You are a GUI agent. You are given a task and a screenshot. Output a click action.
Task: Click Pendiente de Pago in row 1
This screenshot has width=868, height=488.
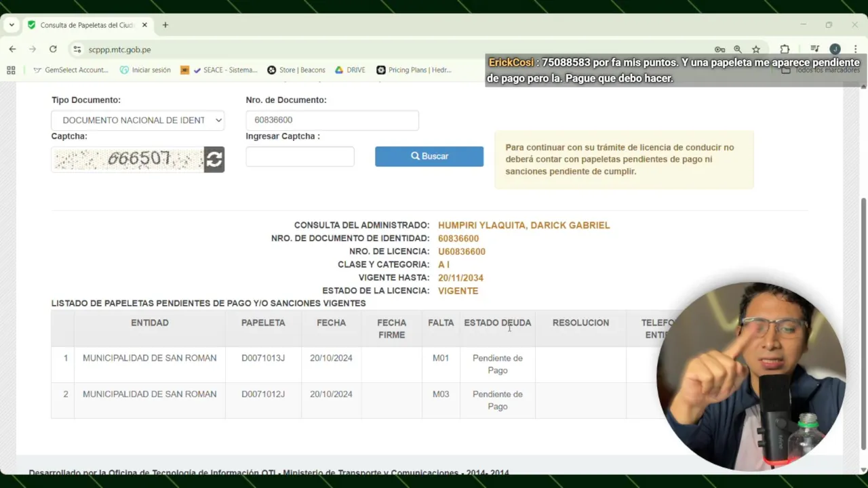point(498,364)
